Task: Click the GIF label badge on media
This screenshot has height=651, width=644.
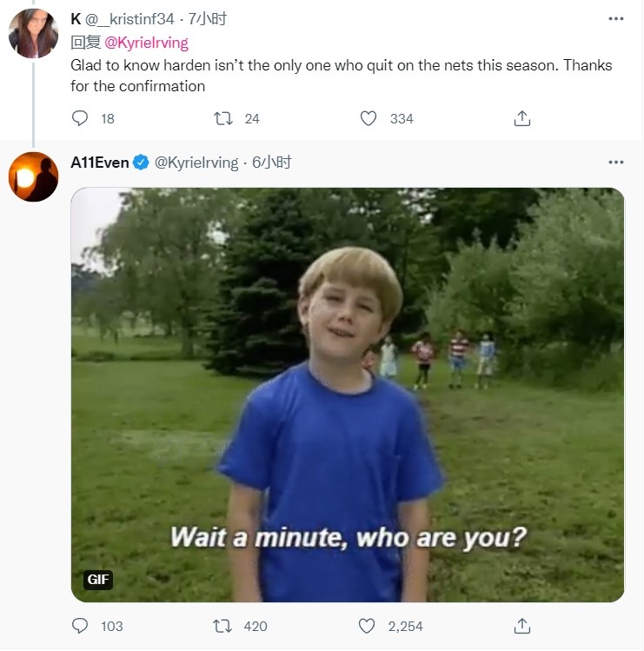Action: point(98,580)
